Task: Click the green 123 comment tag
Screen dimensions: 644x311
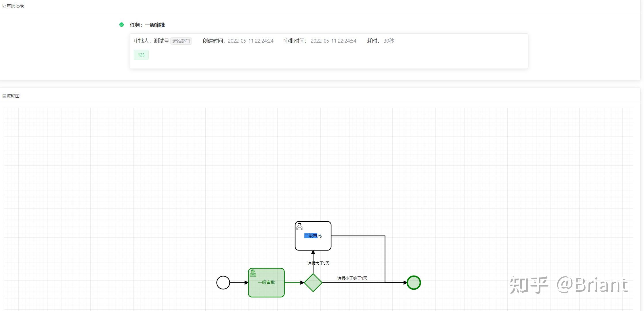Action: click(x=141, y=55)
